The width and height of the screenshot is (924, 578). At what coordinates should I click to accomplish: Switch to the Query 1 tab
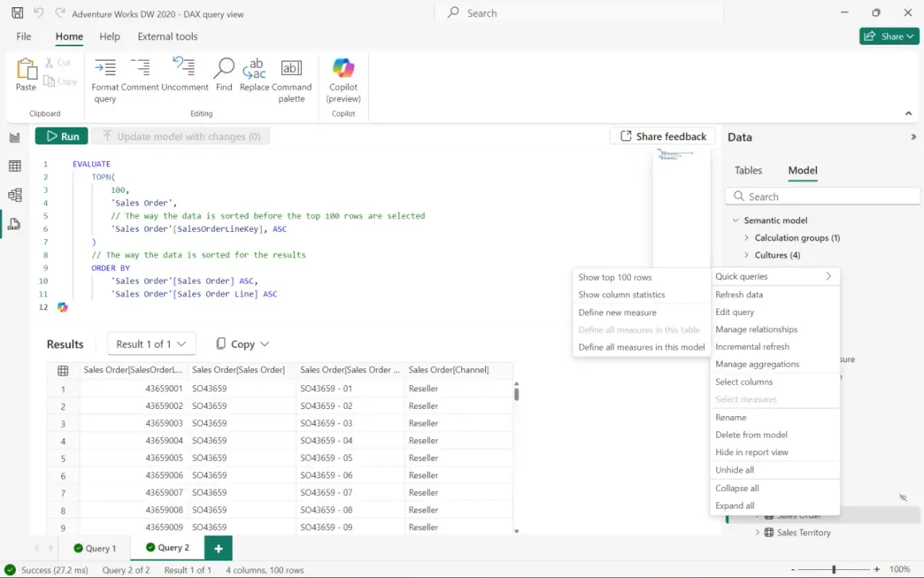(95, 548)
